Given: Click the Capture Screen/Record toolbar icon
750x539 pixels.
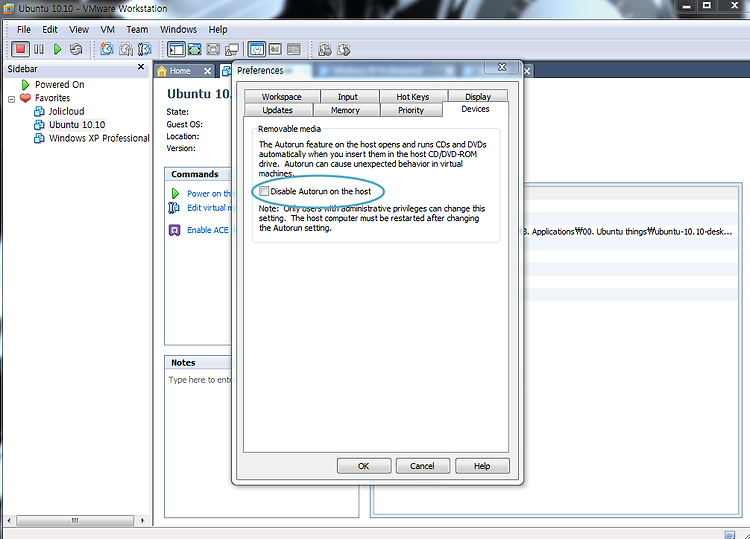Looking at the screenshot, I should click(325, 49).
